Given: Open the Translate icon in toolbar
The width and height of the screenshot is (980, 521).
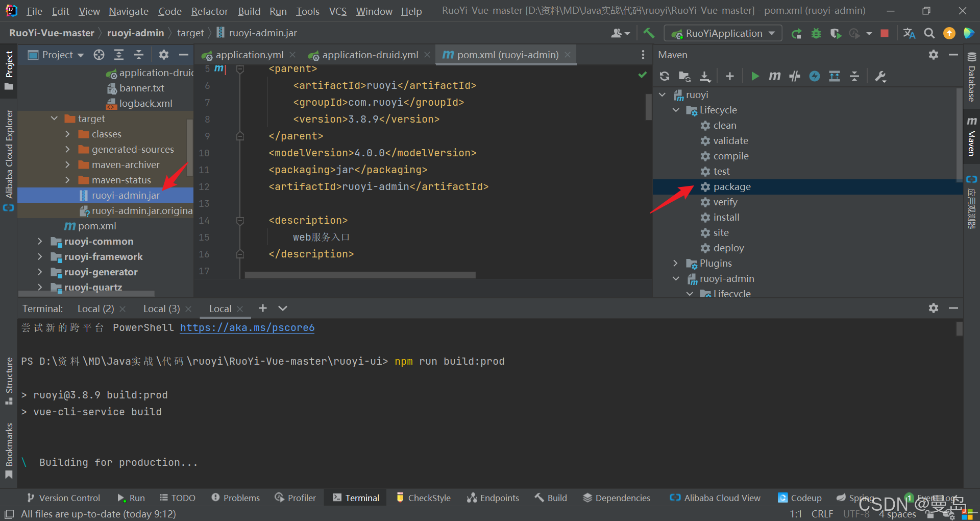Looking at the screenshot, I should click(x=909, y=34).
